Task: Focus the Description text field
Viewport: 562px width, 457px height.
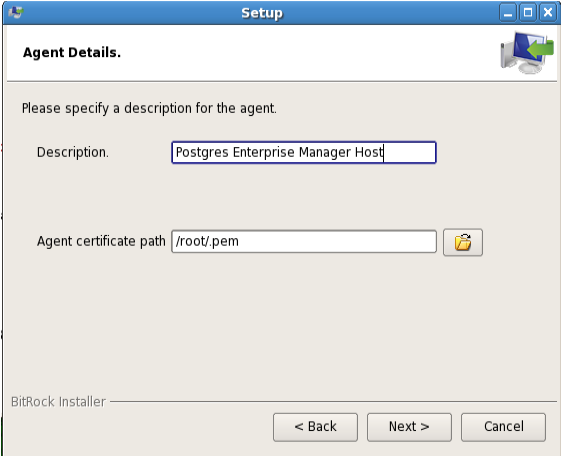Action: [x=304, y=152]
